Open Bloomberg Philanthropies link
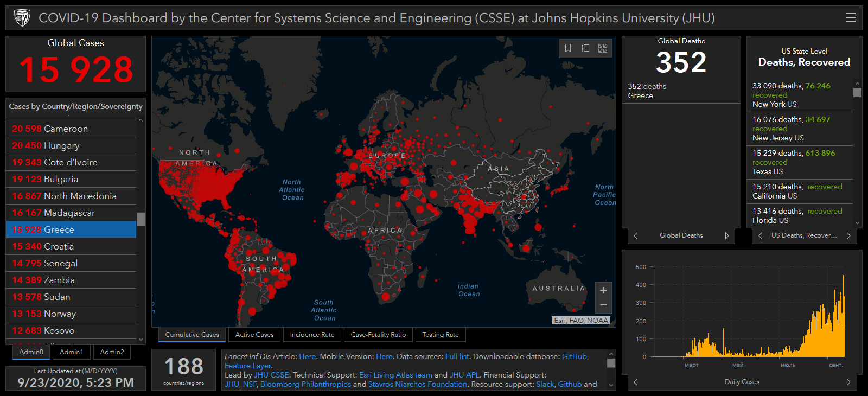 tap(305, 384)
